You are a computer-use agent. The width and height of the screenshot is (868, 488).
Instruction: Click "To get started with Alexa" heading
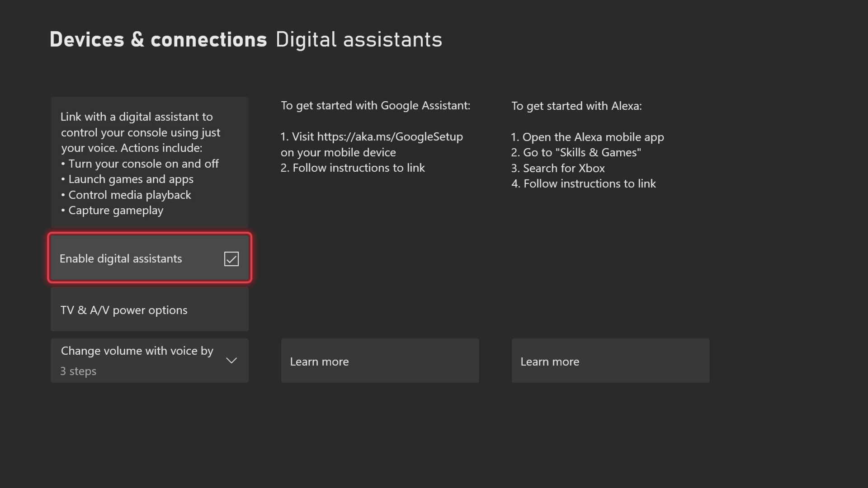tap(576, 106)
